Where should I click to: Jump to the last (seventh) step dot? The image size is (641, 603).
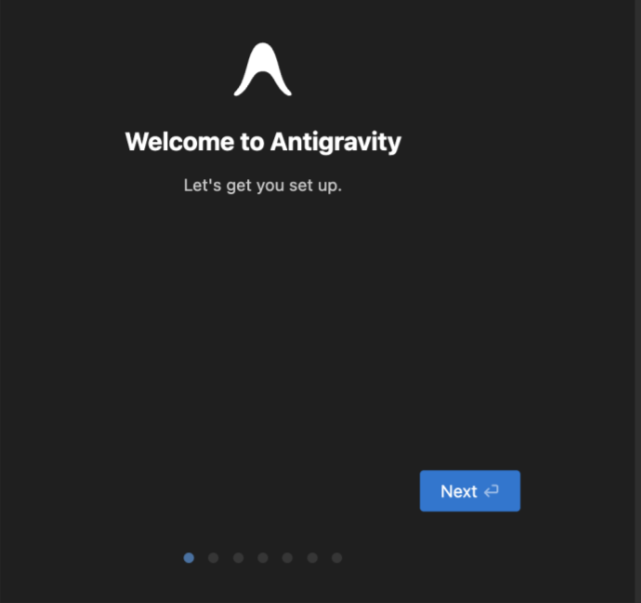click(x=337, y=558)
